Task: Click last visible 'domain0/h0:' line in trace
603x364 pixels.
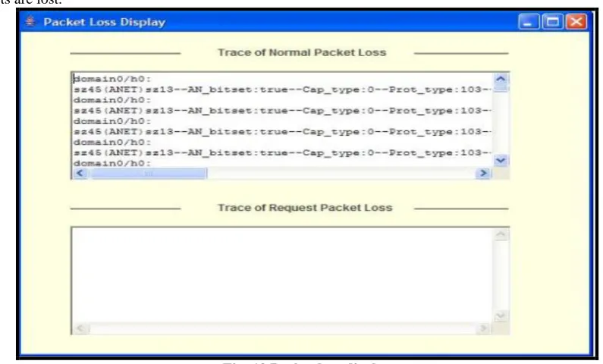Action: [112, 163]
